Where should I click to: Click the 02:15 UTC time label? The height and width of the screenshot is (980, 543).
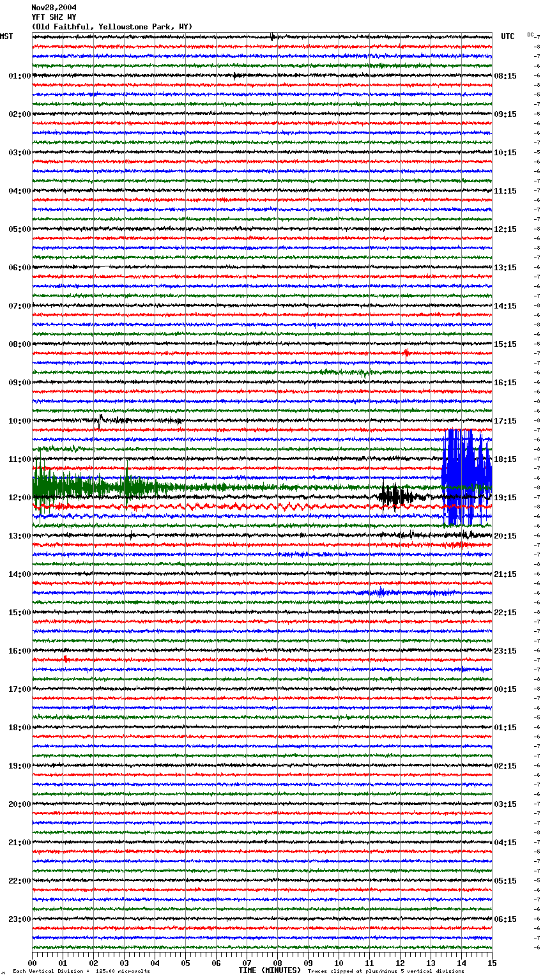pos(505,766)
